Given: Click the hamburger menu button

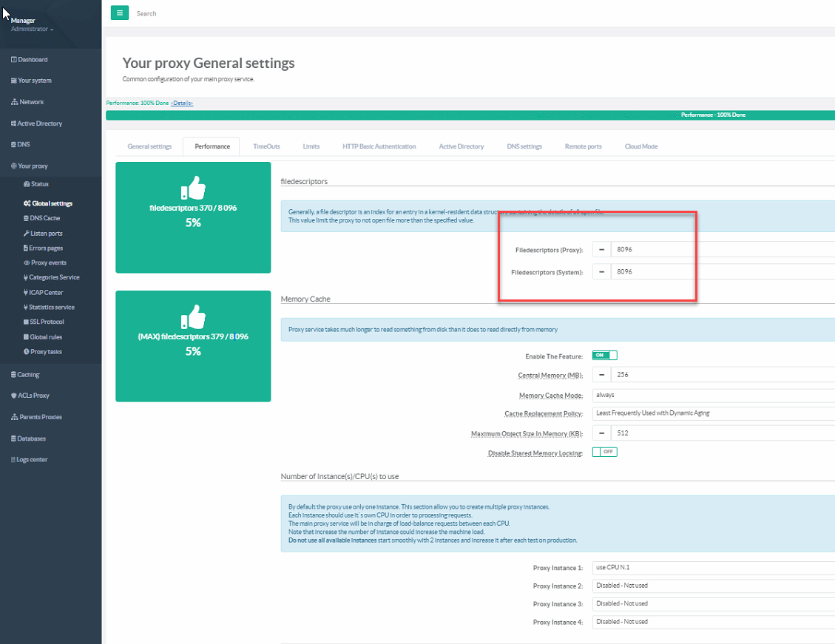Looking at the screenshot, I should [119, 13].
